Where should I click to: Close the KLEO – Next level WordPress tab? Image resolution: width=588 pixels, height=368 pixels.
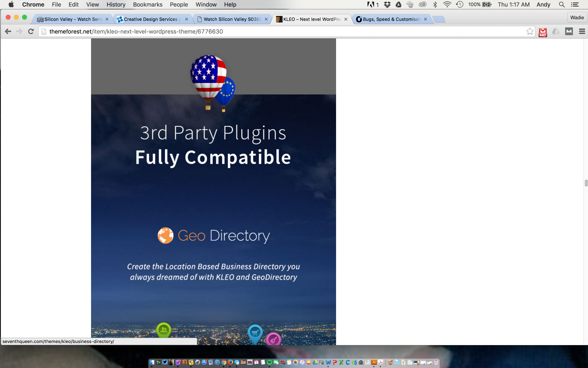(x=346, y=19)
